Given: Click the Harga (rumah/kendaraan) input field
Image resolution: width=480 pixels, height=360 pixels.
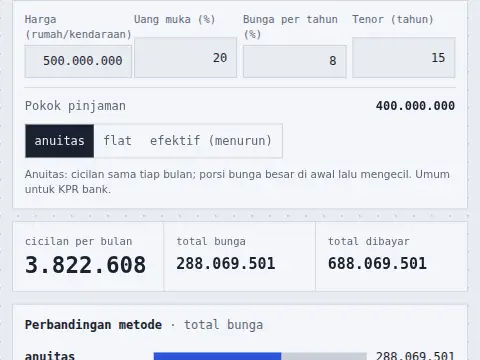Looking at the screenshot, I should [78, 61].
